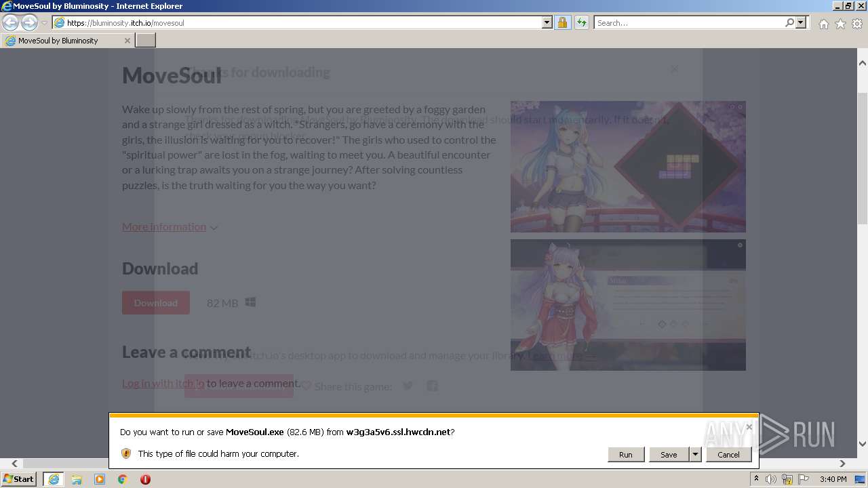This screenshot has height=488, width=868.
Task: Click the Search box in the toolbar
Action: tap(689, 22)
